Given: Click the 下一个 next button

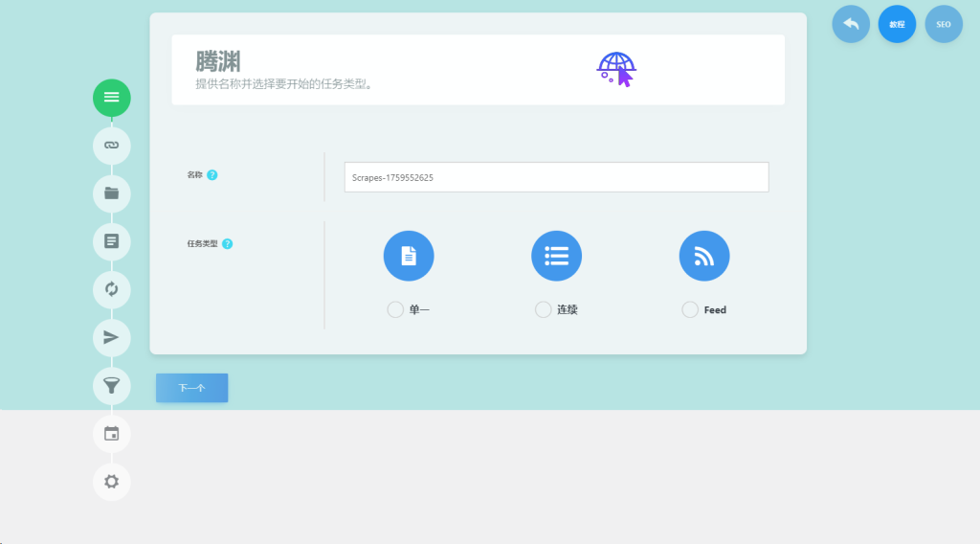Looking at the screenshot, I should [x=192, y=388].
